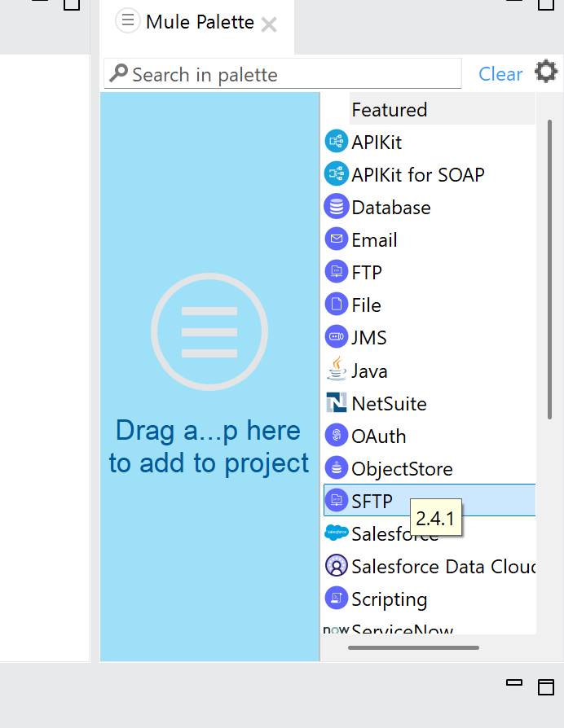Viewport: 564px width, 728px height.
Task: Click the ObjectStore connector icon
Action: point(337,468)
